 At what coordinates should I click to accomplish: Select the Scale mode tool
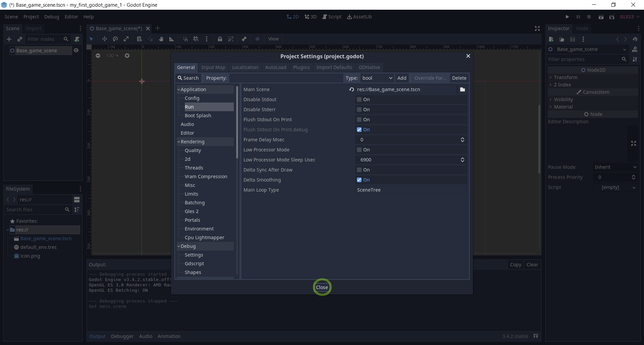[x=126, y=39]
